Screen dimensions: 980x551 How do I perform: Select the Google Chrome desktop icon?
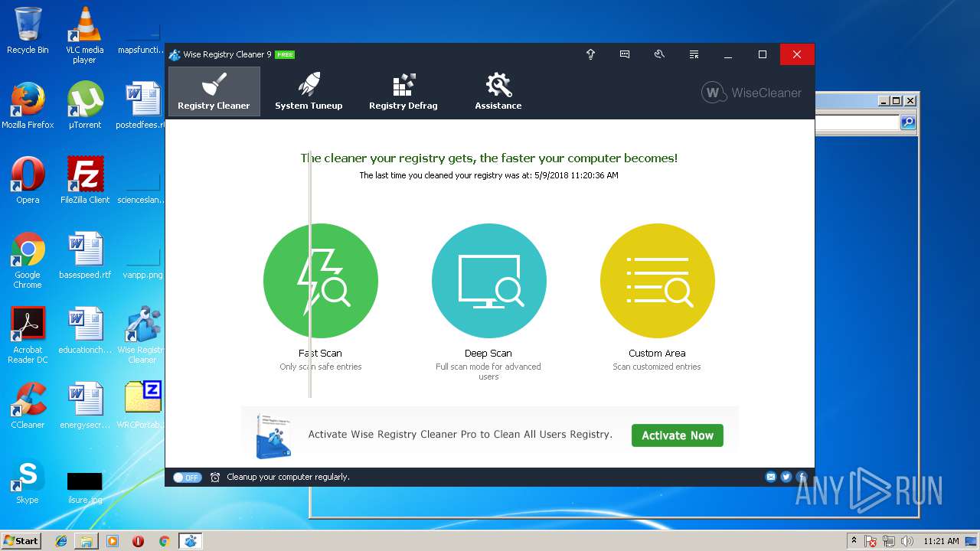[x=28, y=260]
